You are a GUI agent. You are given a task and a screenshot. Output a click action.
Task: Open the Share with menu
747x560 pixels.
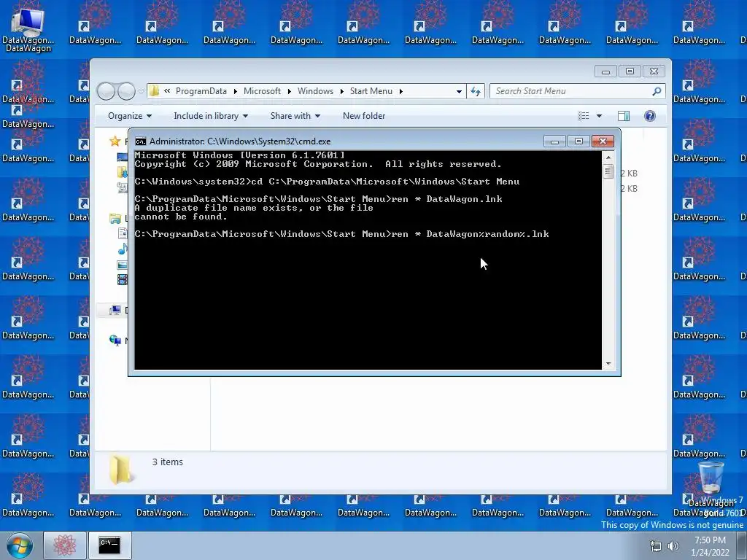click(x=295, y=116)
